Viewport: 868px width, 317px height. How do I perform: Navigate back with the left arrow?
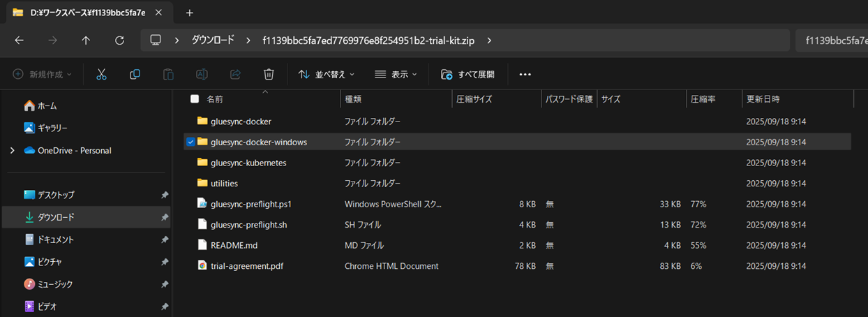pyautogui.click(x=19, y=40)
